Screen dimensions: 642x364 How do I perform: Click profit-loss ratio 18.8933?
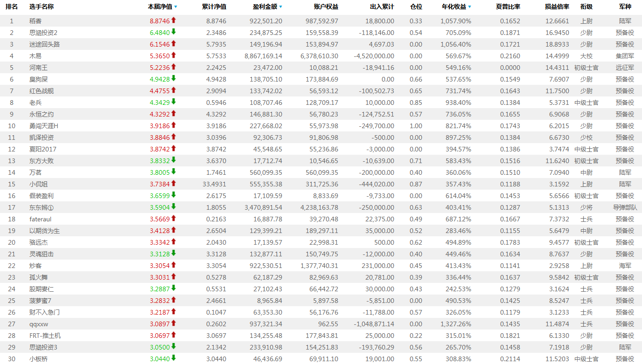point(558,44)
